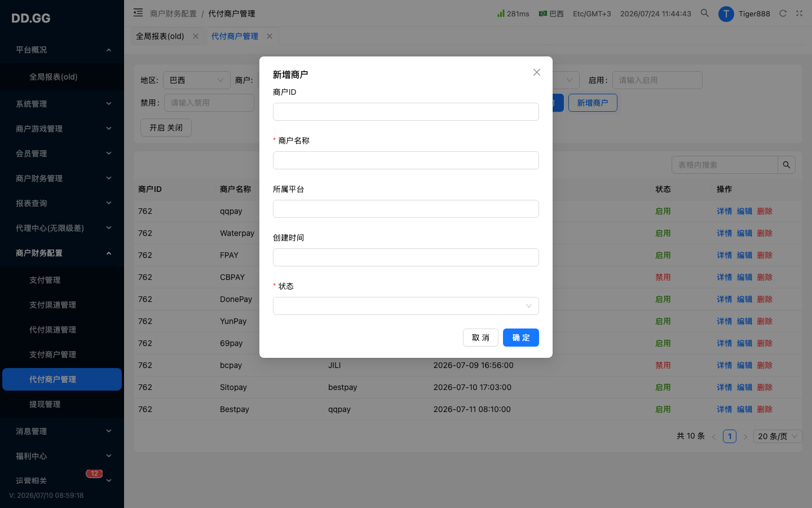The width and height of the screenshot is (812, 508).
Task: Click 删除 link for Bestpay row
Action: coord(765,409)
